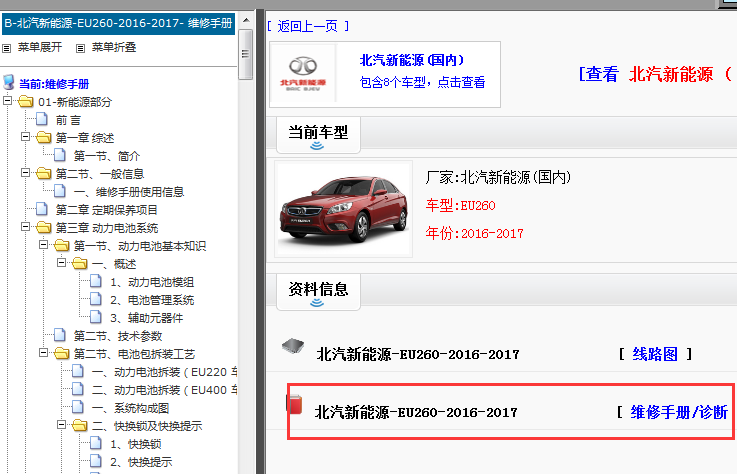Open the 维修手册/诊断 link
The height and width of the screenshot is (474, 737).
click(x=679, y=412)
